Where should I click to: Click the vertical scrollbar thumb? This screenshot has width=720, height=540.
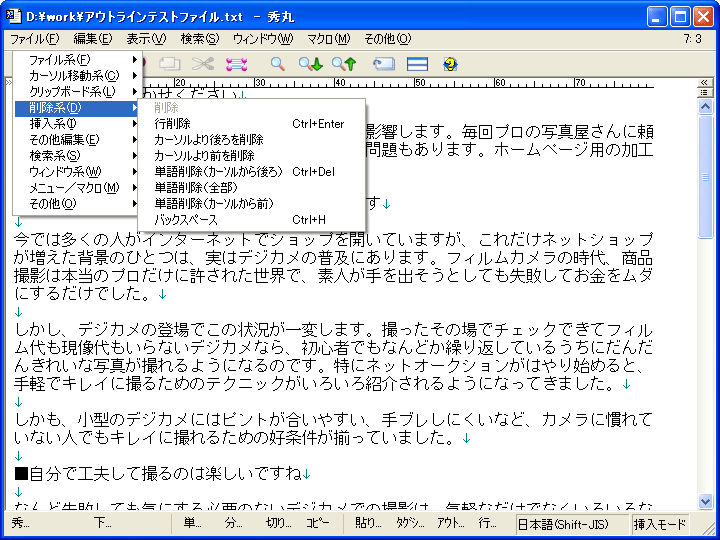pos(705,177)
